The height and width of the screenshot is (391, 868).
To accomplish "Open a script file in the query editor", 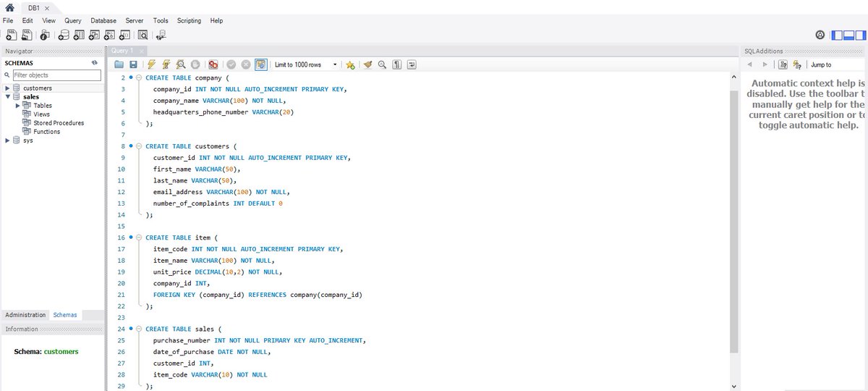I will [x=119, y=64].
